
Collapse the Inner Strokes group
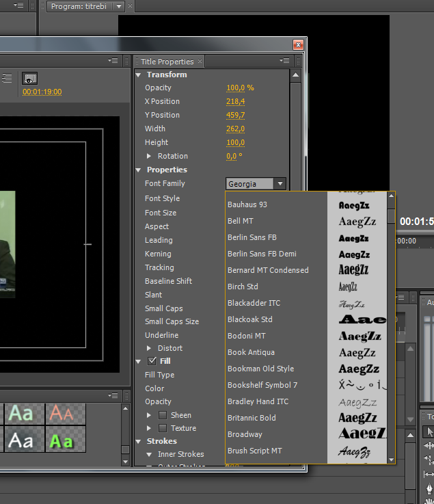[149, 455]
